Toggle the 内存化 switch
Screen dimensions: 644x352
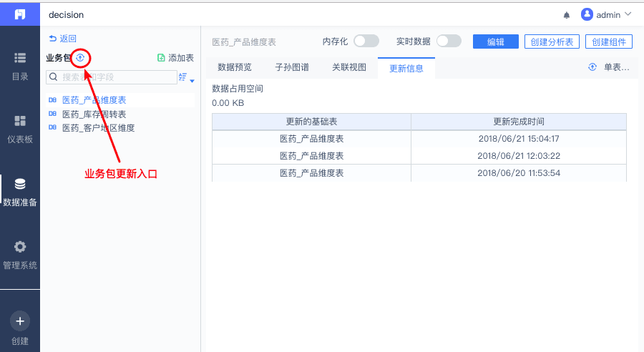[366, 41]
